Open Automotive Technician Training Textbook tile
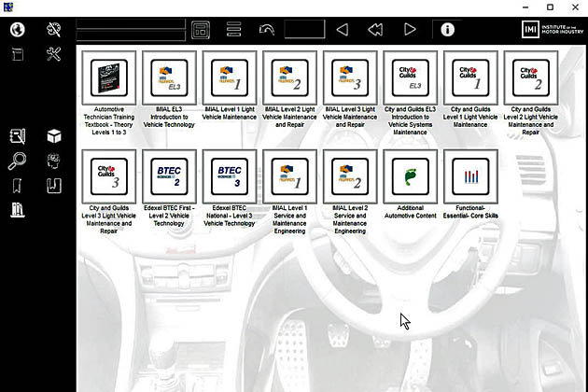Image resolution: width=588 pixels, height=392 pixels. (x=109, y=78)
